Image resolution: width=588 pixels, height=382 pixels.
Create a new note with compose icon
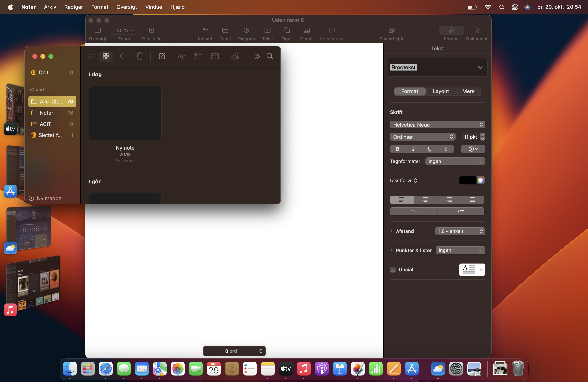click(162, 56)
